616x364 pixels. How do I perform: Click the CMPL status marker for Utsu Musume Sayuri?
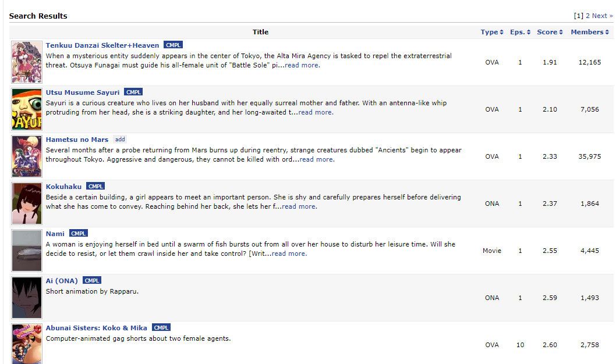(133, 92)
